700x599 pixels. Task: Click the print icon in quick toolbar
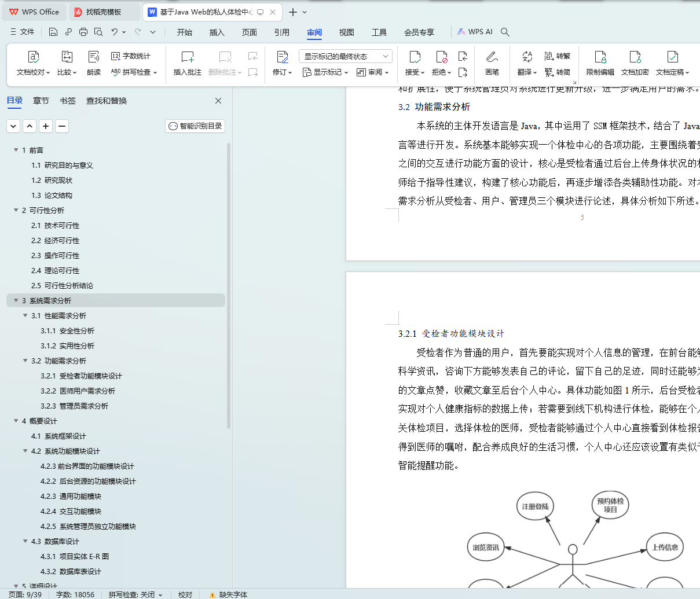pos(83,32)
